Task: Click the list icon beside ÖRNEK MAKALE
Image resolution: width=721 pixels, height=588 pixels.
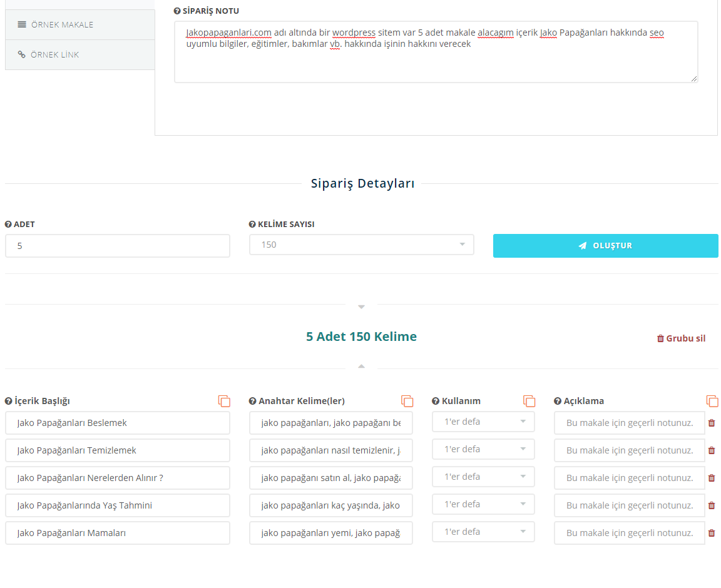Action: click(x=22, y=25)
